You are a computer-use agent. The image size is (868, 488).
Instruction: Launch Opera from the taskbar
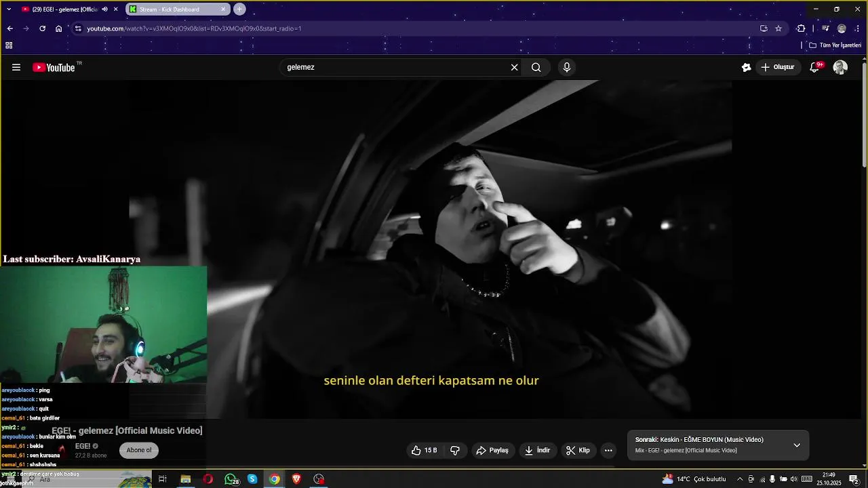[x=208, y=479]
